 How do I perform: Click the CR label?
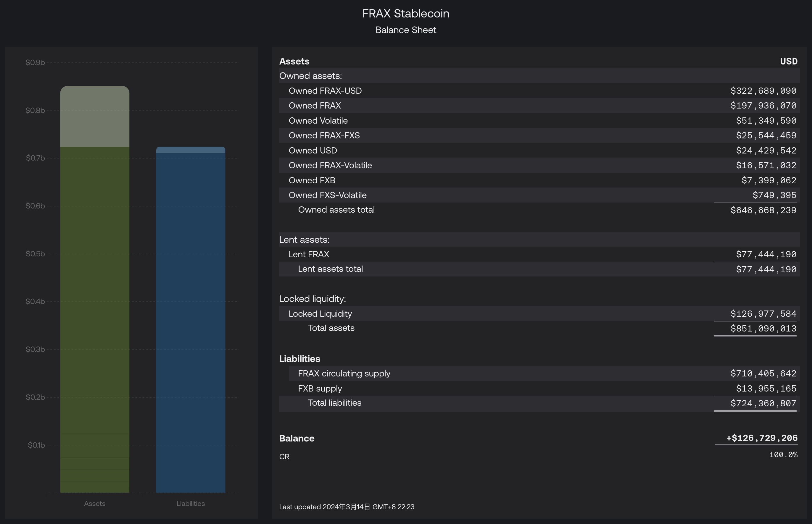point(284,457)
